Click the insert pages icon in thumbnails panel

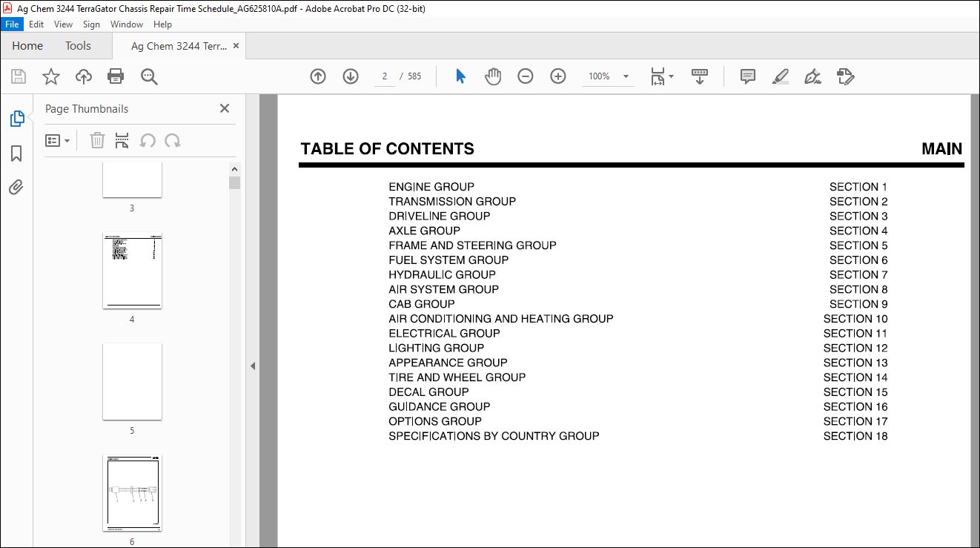coord(122,140)
